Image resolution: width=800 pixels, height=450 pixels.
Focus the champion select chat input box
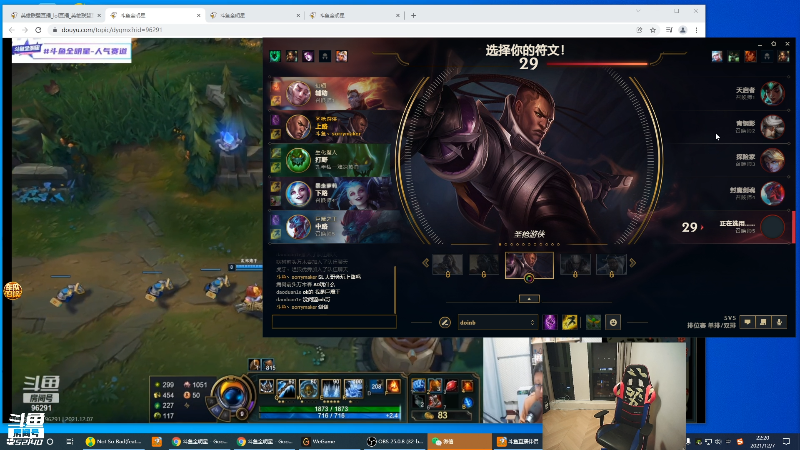tap(334, 321)
